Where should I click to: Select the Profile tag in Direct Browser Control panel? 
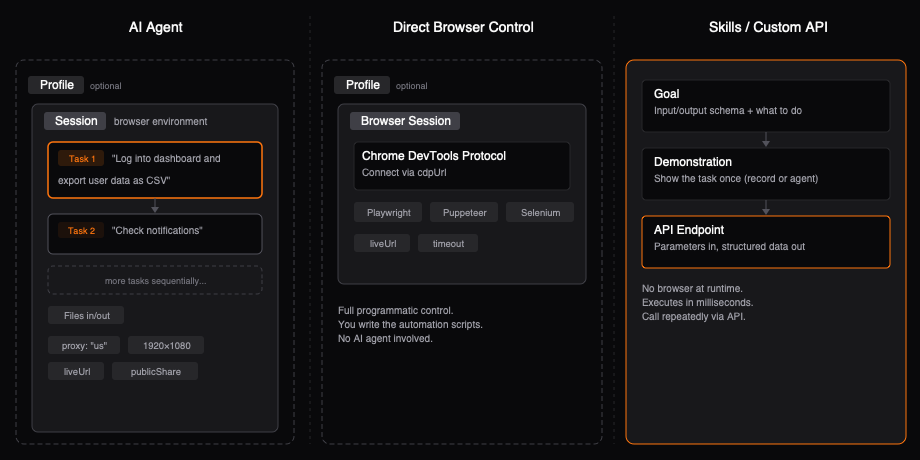pos(362,85)
